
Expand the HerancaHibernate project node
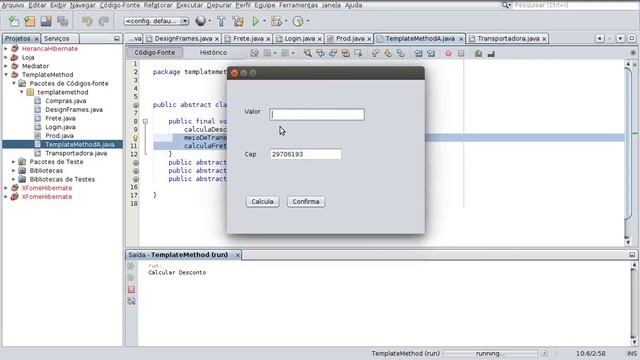(6, 49)
